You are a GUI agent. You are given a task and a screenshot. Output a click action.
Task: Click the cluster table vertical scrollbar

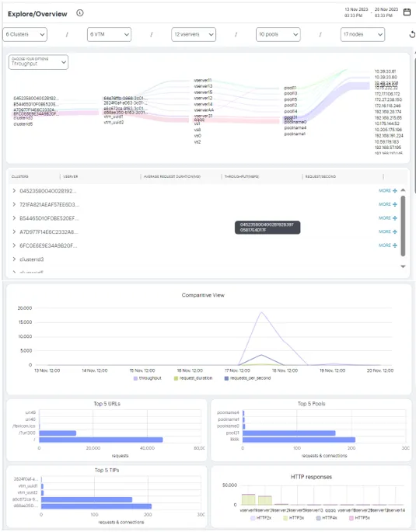[x=403, y=226]
